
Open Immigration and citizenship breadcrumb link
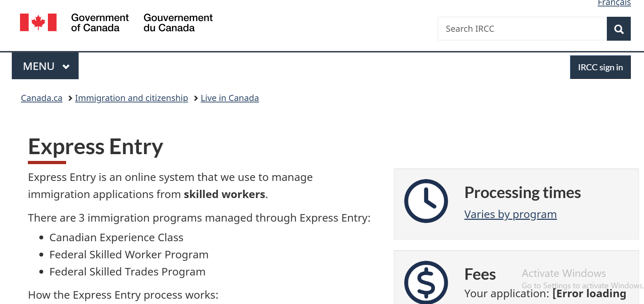coord(132,98)
